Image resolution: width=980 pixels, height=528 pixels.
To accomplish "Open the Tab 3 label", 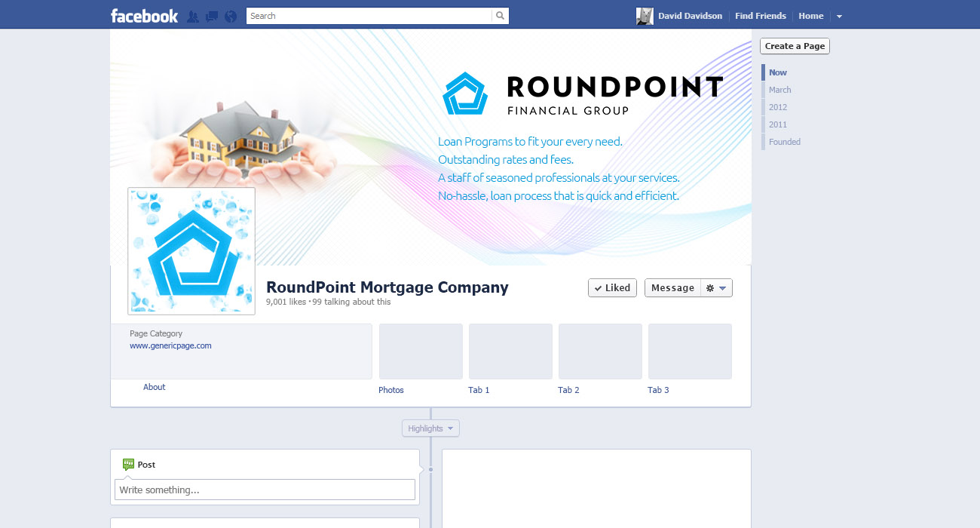I will click(x=658, y=390).
